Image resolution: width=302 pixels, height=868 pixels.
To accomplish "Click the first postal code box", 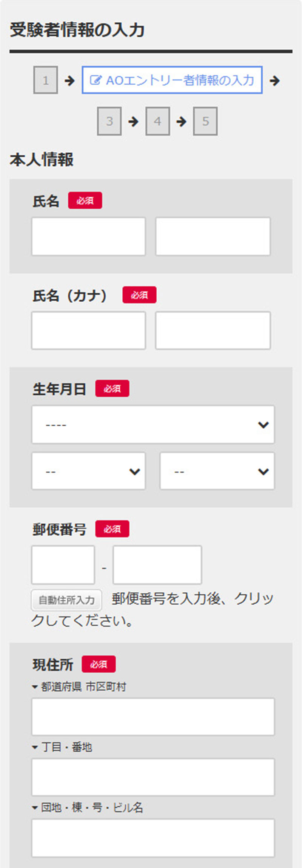I will 63,565.
